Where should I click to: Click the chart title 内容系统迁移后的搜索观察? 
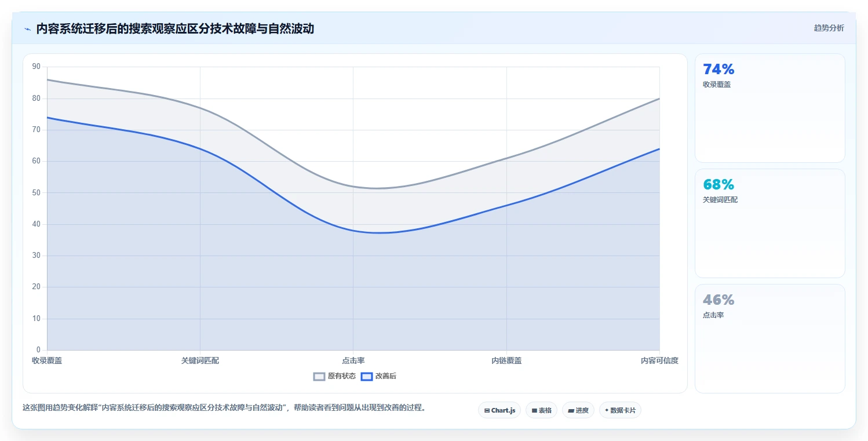[175, 28]
